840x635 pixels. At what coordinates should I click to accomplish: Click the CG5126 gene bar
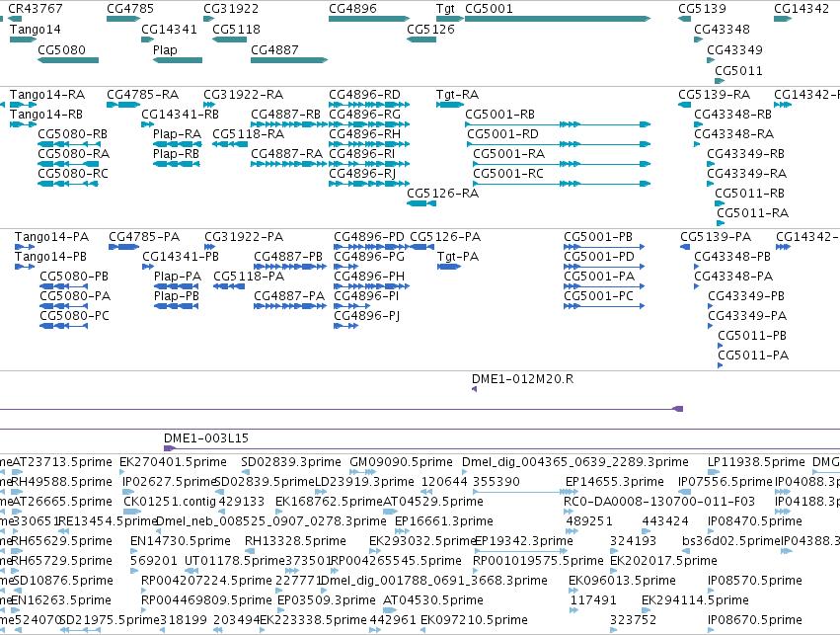point(421,40)
